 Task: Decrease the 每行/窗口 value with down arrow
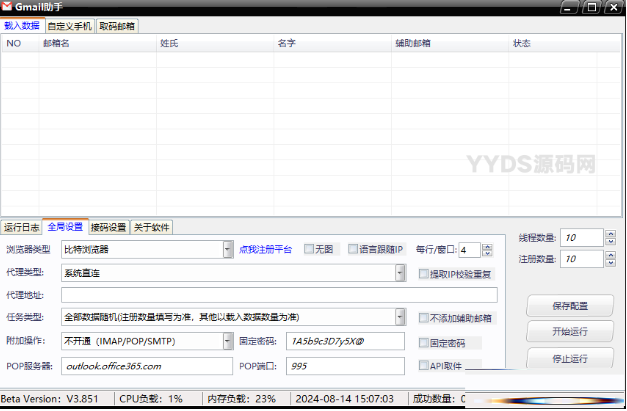487,253
